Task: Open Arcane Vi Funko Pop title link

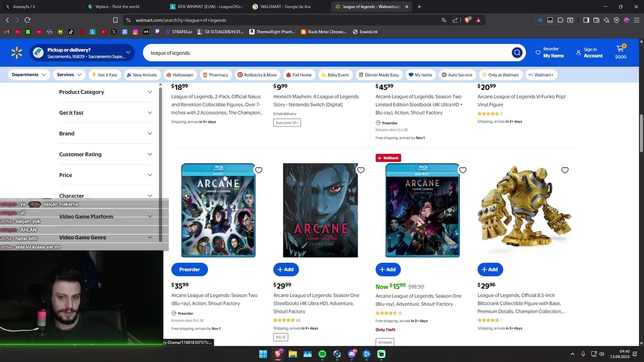Action: click(x=521, y=101)
